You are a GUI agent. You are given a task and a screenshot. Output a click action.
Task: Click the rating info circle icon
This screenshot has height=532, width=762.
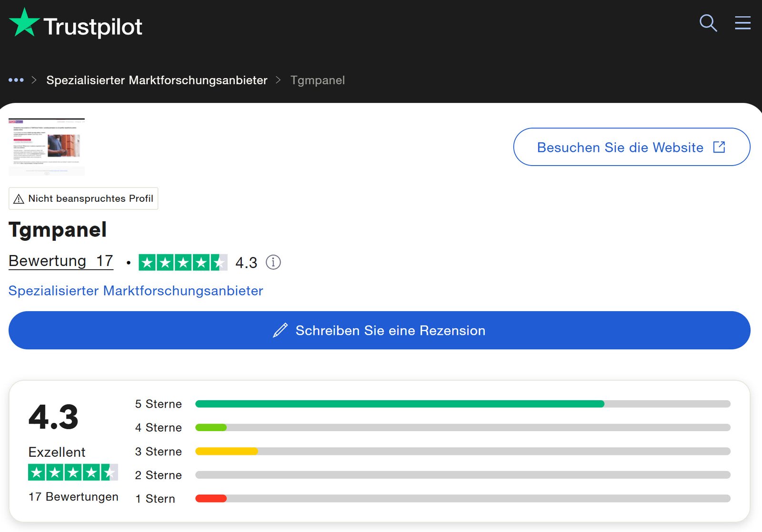[x=273, y=262]
